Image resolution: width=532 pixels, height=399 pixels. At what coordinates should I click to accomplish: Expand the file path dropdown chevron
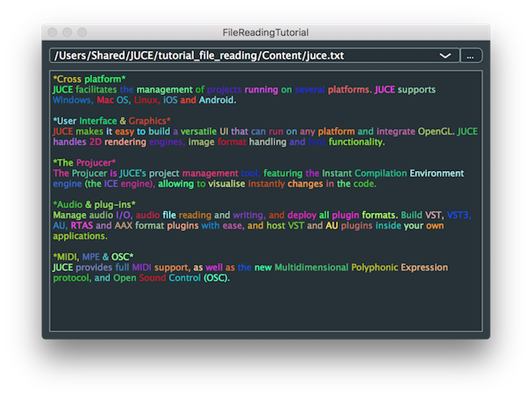445,56
